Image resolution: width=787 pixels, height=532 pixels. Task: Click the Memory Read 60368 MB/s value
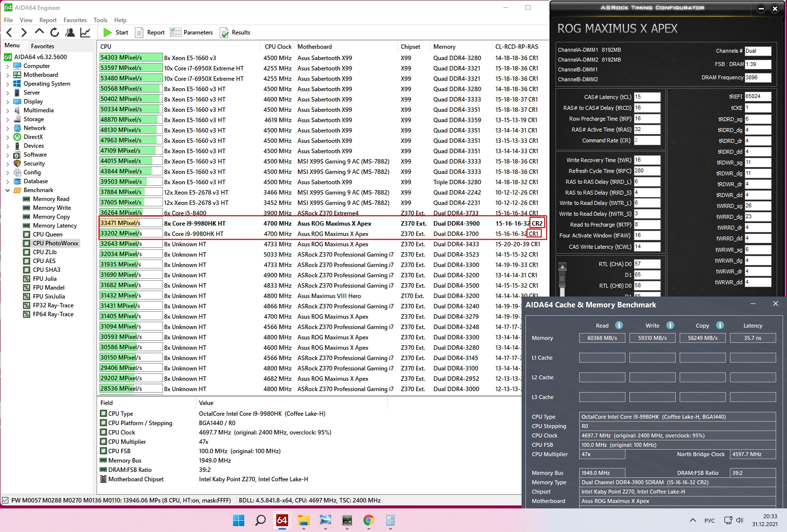[x=602, y=338]
